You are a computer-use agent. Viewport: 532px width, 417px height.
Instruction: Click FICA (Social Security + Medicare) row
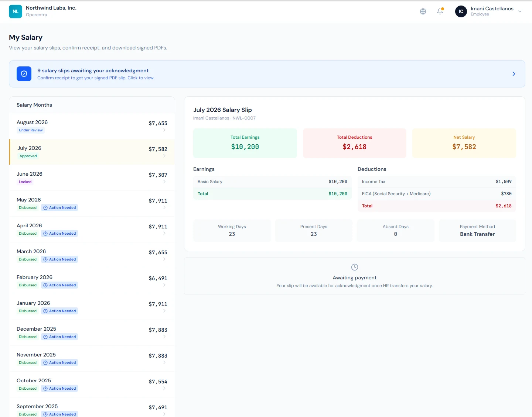[x=437, y=194]
